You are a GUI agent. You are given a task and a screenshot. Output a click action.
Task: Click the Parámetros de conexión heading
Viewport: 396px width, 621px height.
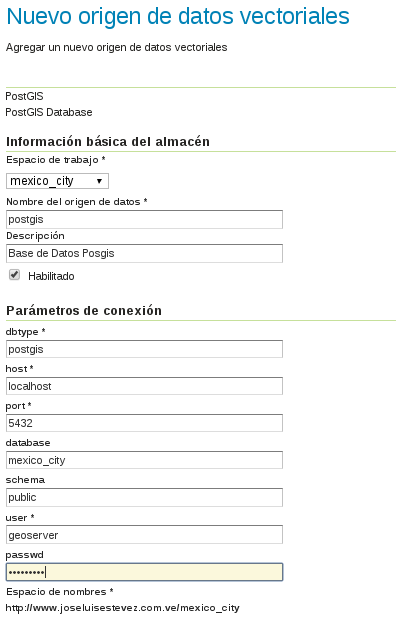[84, 310]
